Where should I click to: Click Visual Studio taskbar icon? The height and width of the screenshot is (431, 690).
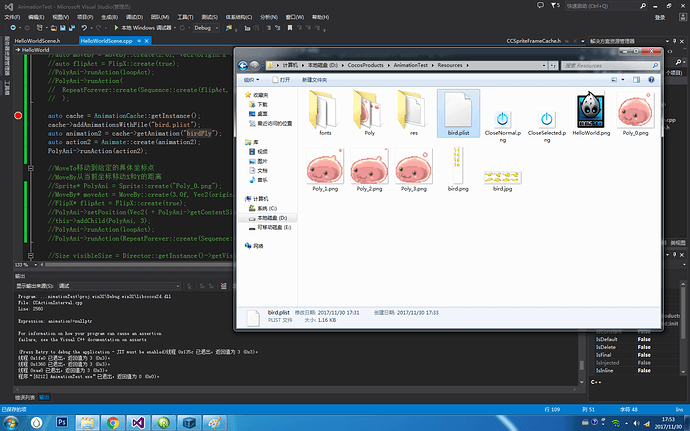point(138,423)
